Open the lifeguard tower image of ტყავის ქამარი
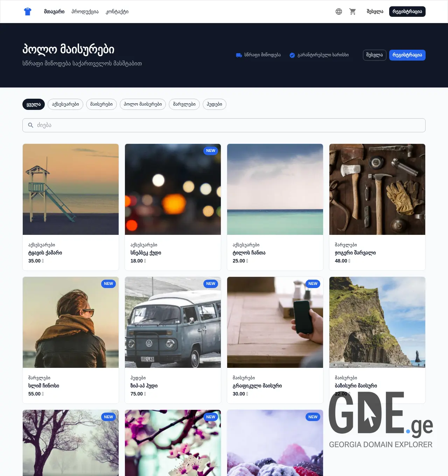This screenshot has height=476, width=448. (x=71, y=189)
